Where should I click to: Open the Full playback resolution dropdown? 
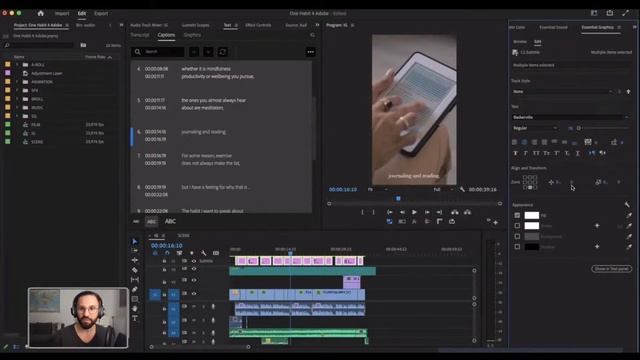pos(444,189)
